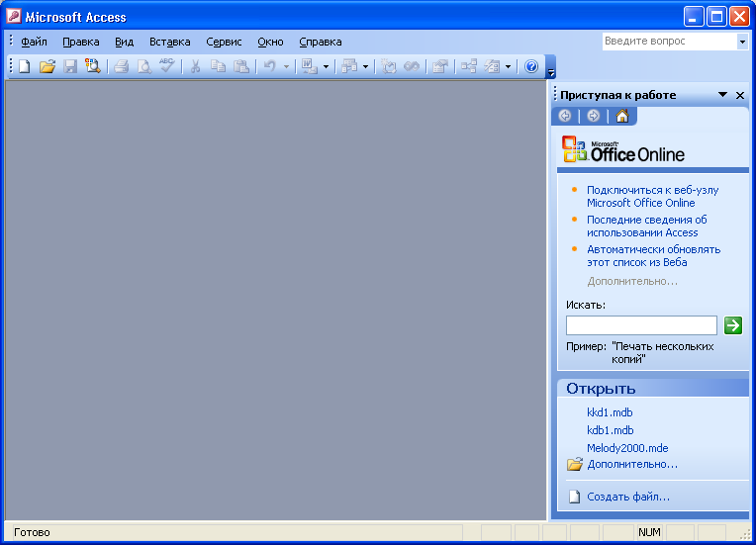Screen dimensions: 756x545
Task: Click the Готово status bar text
Action: pyautogui.click(x=32, y=532)
